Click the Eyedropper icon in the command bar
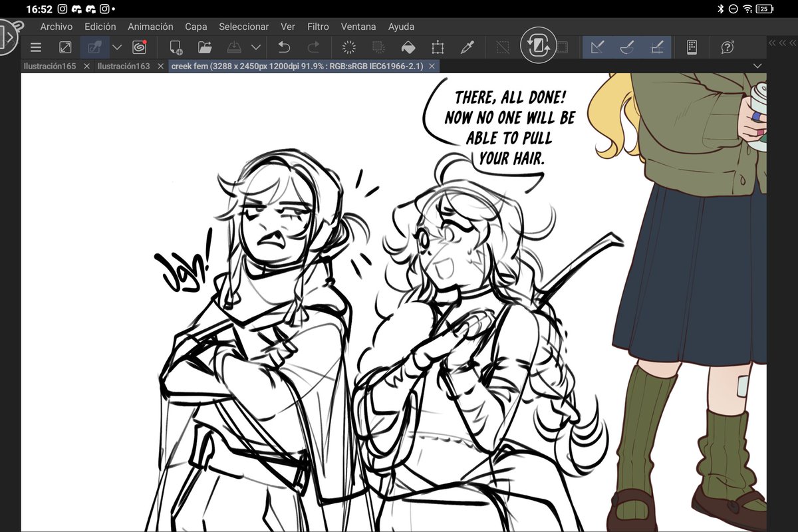This screenshot has height=532, width=798. 467,47
